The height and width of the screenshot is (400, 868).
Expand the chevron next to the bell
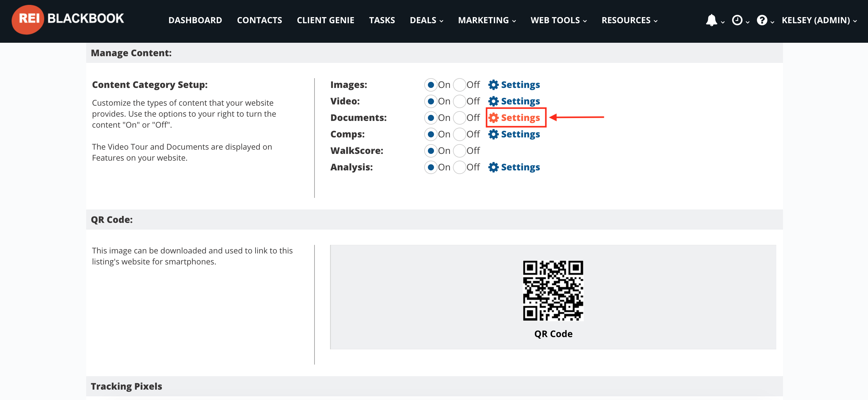[x=723, y=22]
